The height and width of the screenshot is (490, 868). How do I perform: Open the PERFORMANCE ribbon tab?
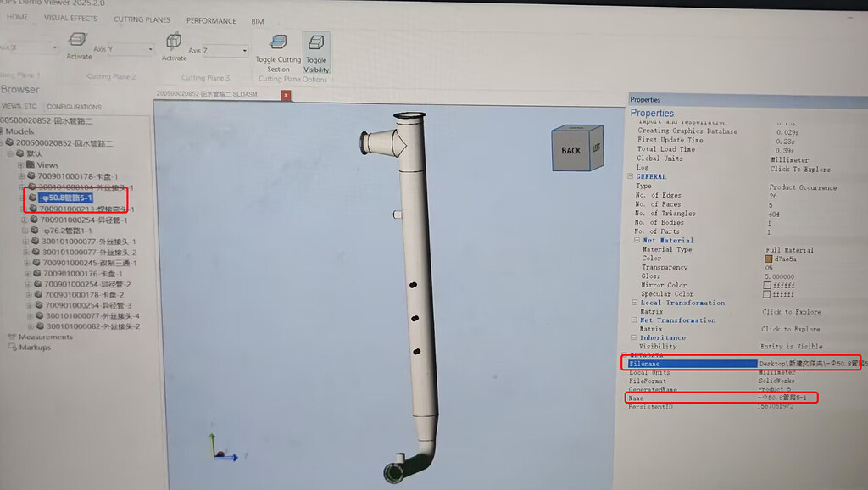(211, 20)
